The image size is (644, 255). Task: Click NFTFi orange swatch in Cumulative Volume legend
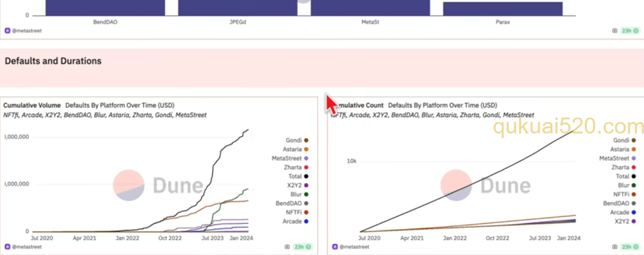306,212
